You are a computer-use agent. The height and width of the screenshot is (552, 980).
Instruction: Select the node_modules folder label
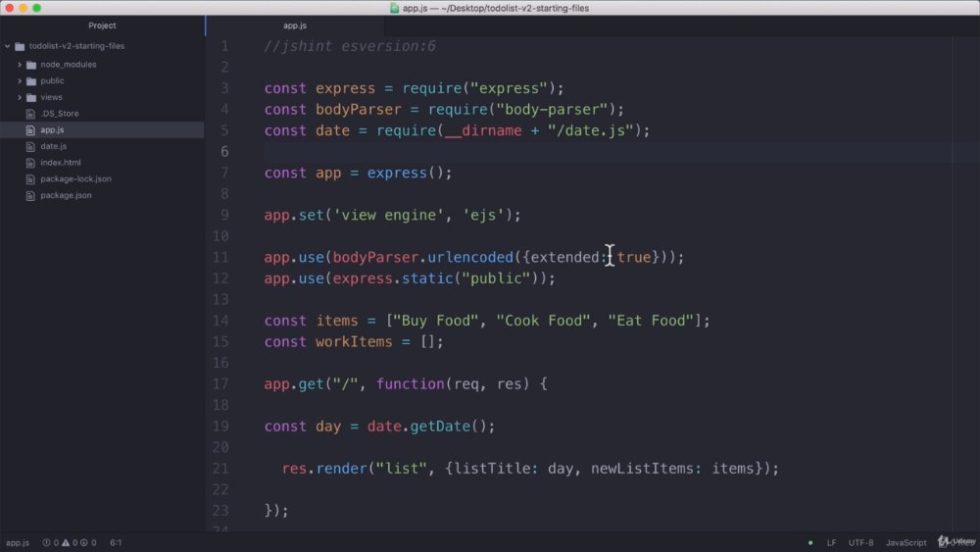69,65
